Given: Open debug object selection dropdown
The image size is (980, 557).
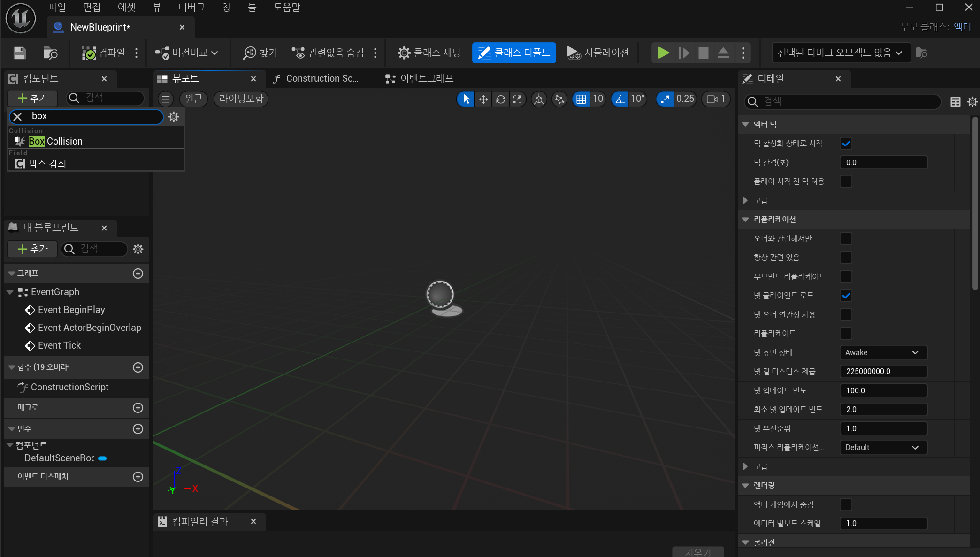Looking at the screenshot, I should click(x=840, y=53).
